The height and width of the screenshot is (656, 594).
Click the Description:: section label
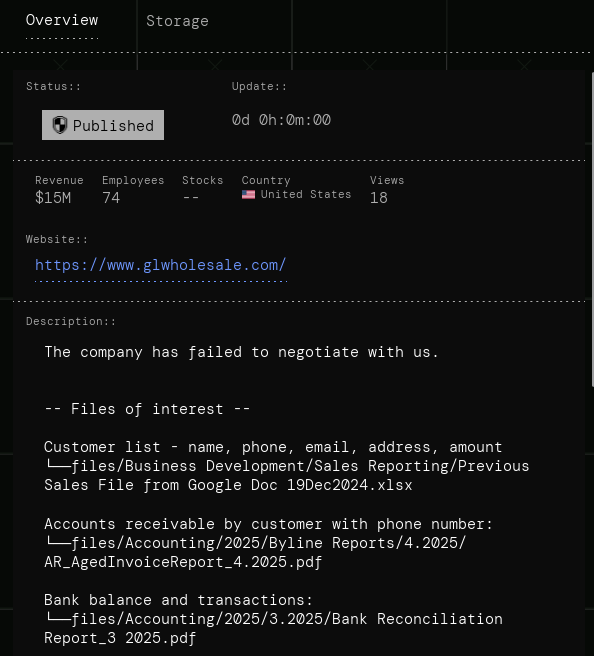(71, 321)
